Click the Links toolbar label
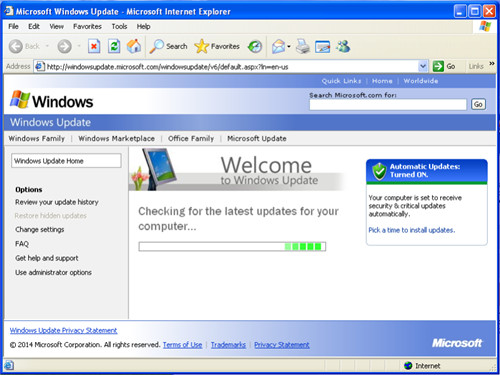 (x=476, y=66)
